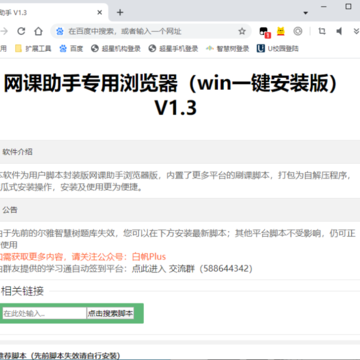Bookmark this page with star icon
The width and height of the screenshot is (360, 360).
242,32
